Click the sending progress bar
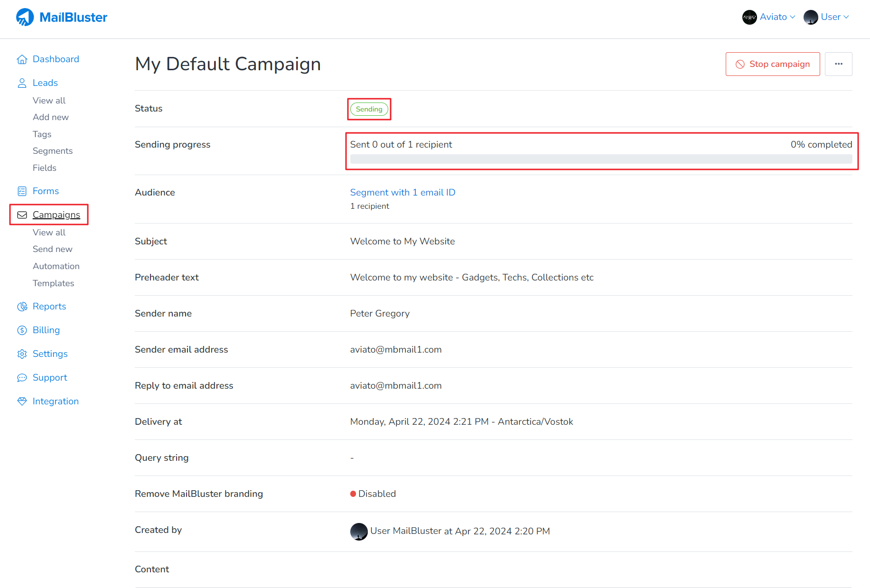Viewport: 870px width, 588px height. pos(601,159)
